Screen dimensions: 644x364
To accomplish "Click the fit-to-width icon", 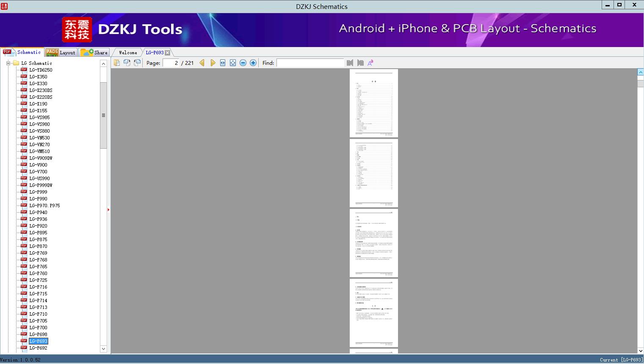I will [x=223, y=63].
